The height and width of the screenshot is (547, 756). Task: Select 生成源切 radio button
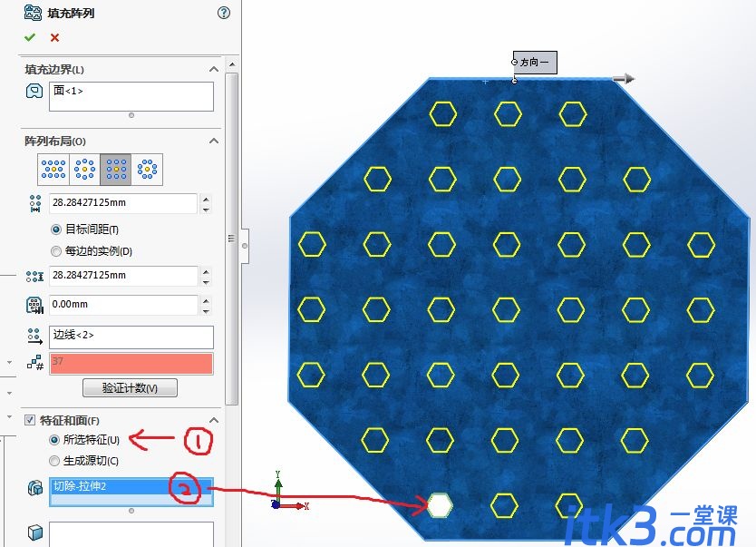click(54, 461)
